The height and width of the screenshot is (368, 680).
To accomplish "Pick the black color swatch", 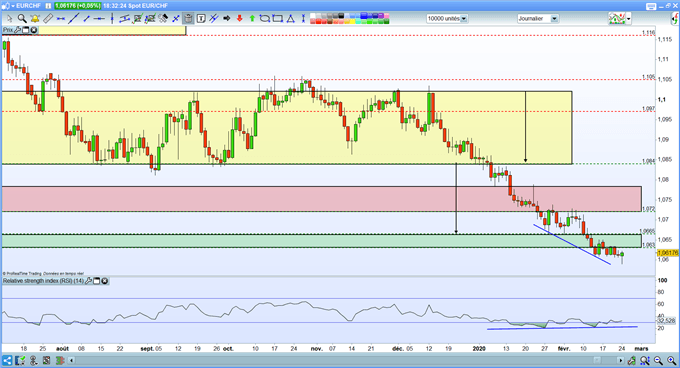I will [341, 16].
